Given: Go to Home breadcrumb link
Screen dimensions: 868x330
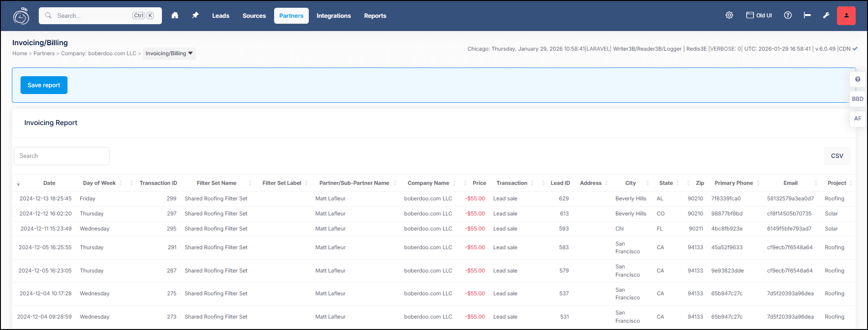Looking at the screenshot, I should [20, 53].
